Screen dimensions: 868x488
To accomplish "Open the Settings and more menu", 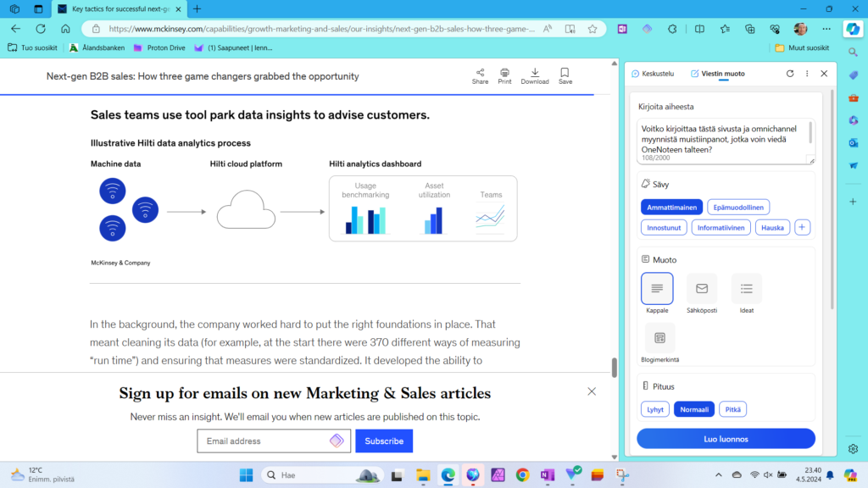I will [x=826, y=29].
